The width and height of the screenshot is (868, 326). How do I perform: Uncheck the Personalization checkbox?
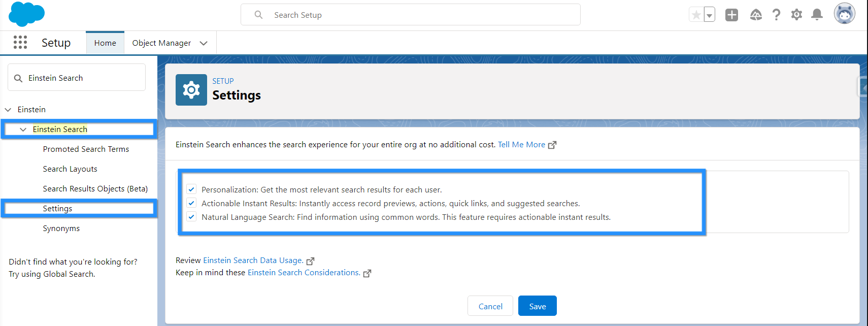coord(191,189)
